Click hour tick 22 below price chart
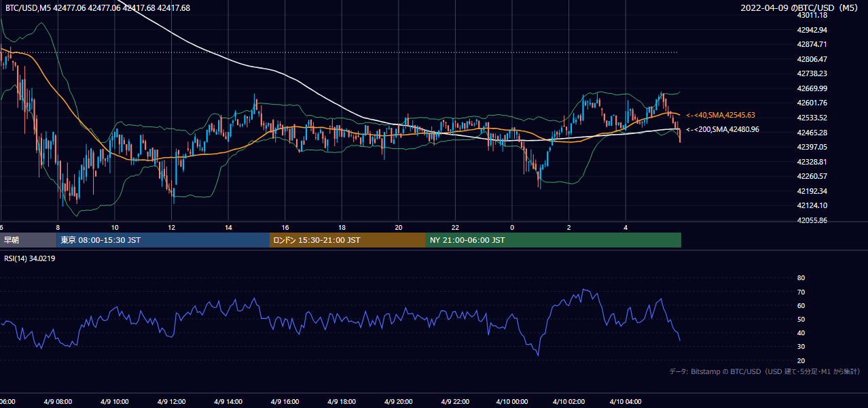The height and width of the screenshot is (408, 868). coord(456,228)
